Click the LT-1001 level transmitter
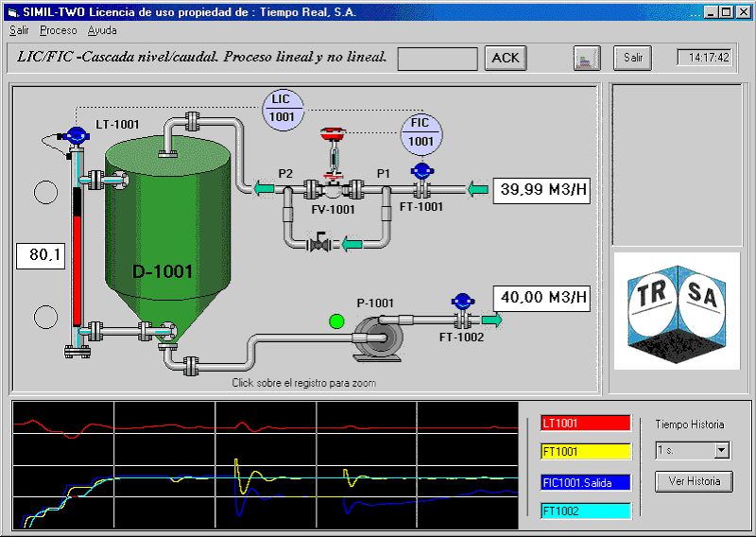Viewport: 756px width, 537px height. click(x=76, y=135)
